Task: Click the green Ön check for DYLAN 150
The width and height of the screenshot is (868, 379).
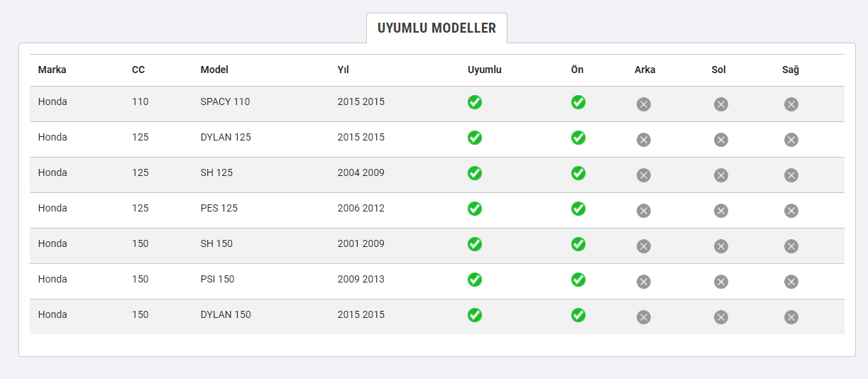Action: tap(578, 315)
